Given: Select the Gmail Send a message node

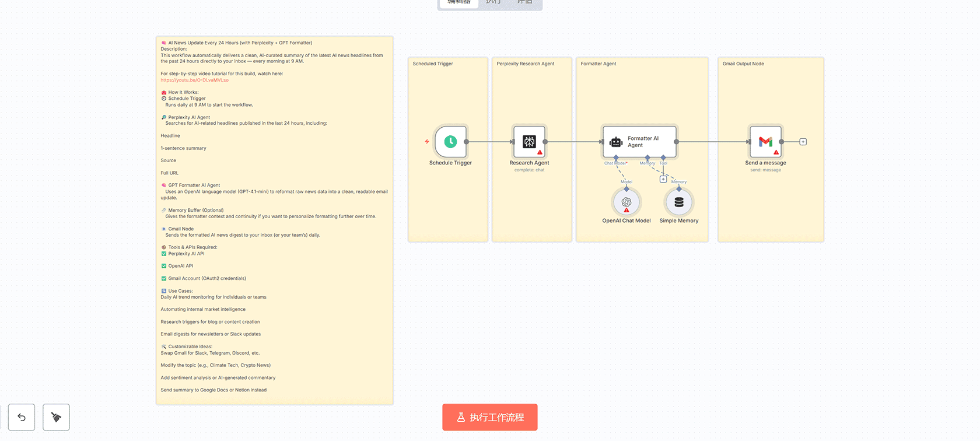Looking at the screenshot, I should 765,142.
